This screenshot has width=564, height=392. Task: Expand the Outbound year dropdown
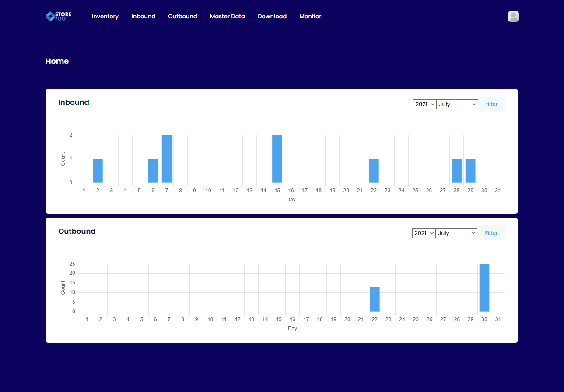(424, 233)
